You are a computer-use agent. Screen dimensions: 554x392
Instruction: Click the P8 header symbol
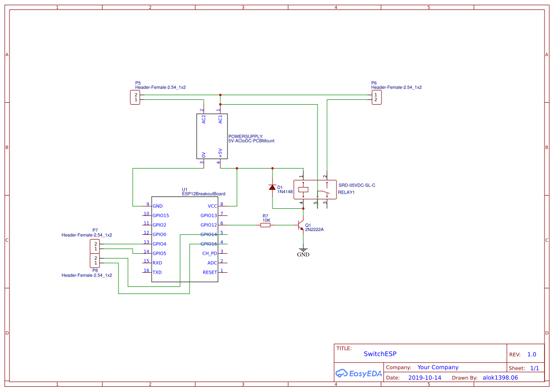click(x=94, y=261)
